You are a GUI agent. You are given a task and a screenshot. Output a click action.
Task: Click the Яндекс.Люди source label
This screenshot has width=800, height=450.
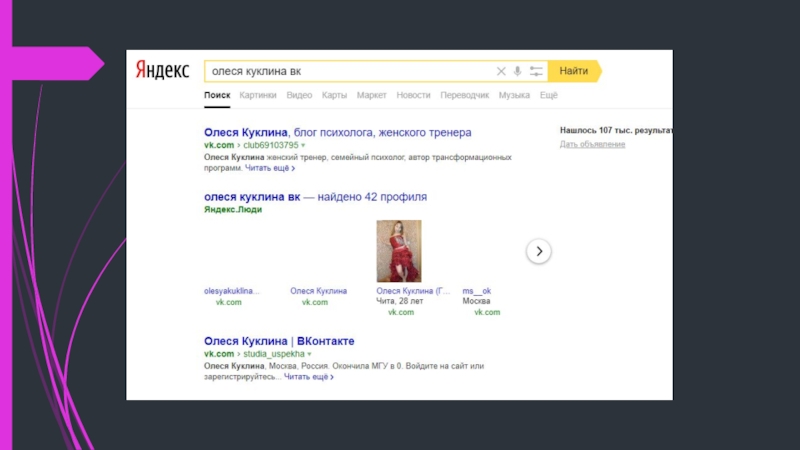233,210
